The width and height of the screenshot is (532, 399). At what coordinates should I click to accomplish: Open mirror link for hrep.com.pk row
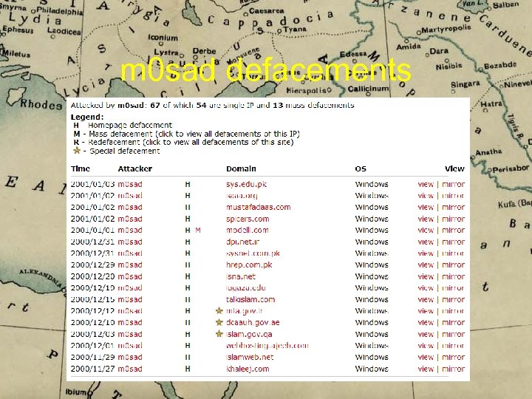[453, 265]
